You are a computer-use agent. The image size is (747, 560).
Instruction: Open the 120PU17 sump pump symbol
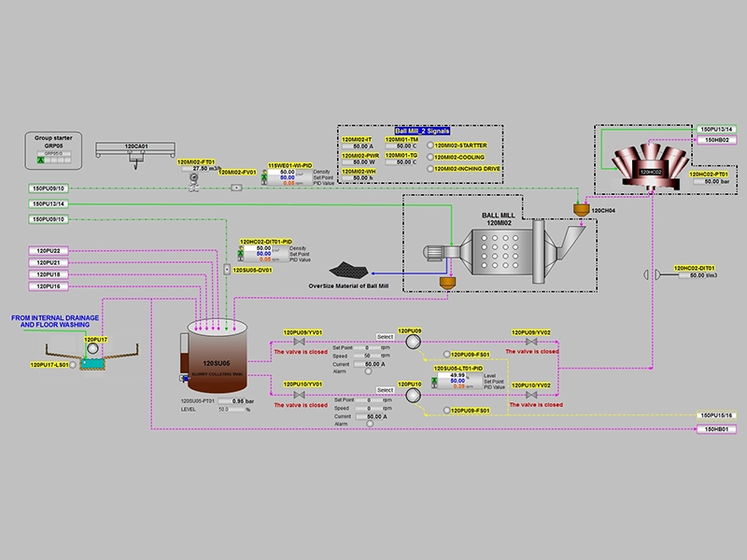coord(92,348)
